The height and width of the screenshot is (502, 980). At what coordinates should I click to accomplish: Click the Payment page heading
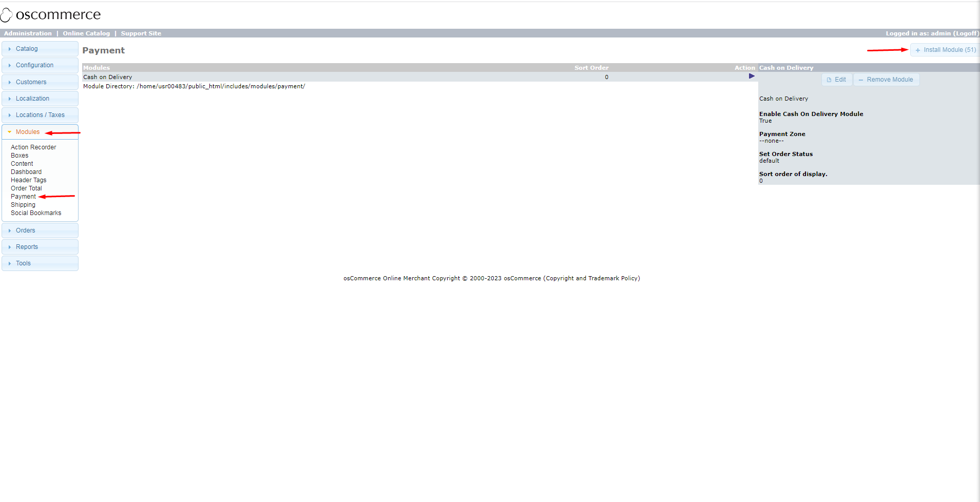coord(103,50)
